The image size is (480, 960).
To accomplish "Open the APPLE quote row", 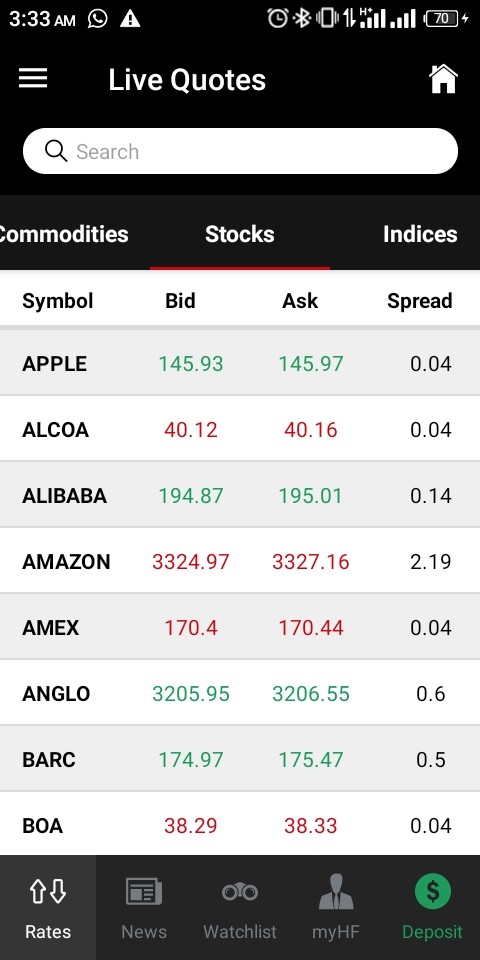I will (240, 363).
